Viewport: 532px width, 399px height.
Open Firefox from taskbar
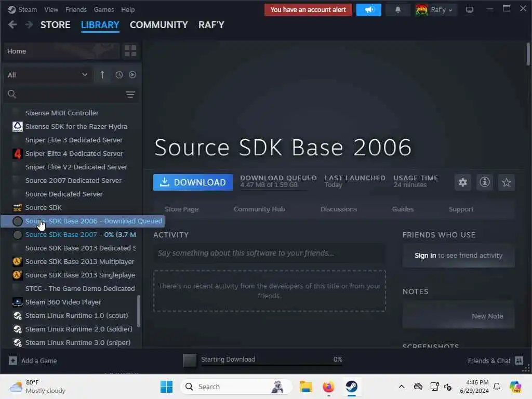coord(328,387)
